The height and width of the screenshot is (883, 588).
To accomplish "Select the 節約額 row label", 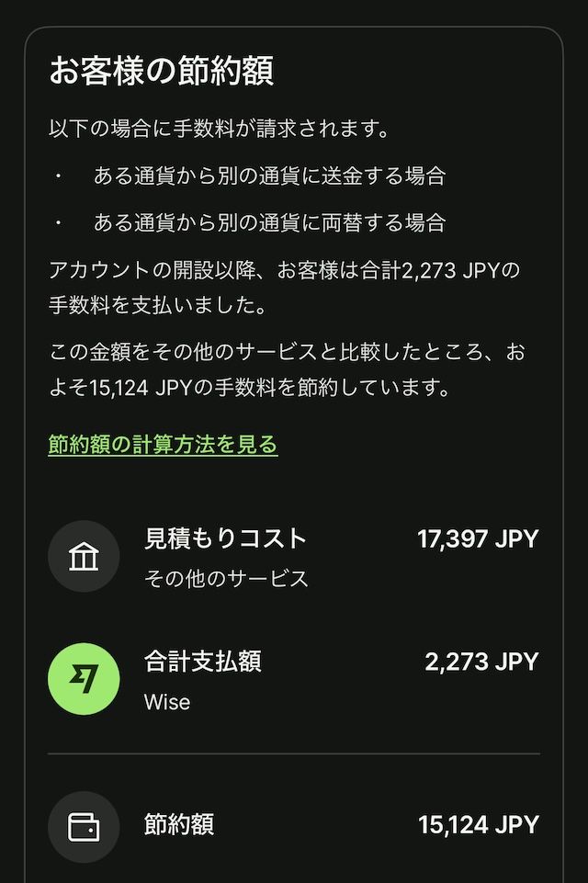I will (179, 824).
